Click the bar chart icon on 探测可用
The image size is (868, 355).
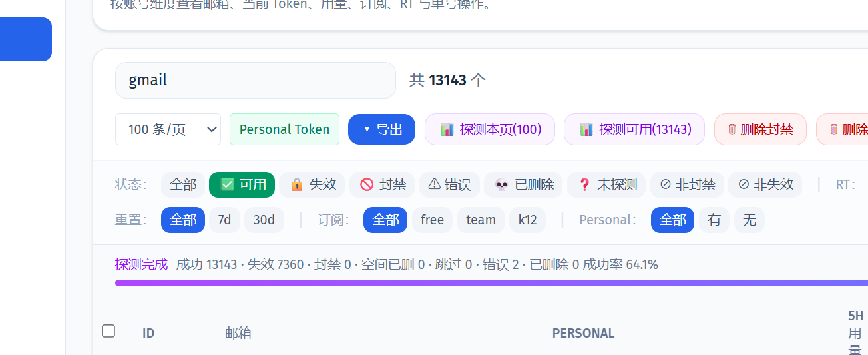tap(586, 129)
